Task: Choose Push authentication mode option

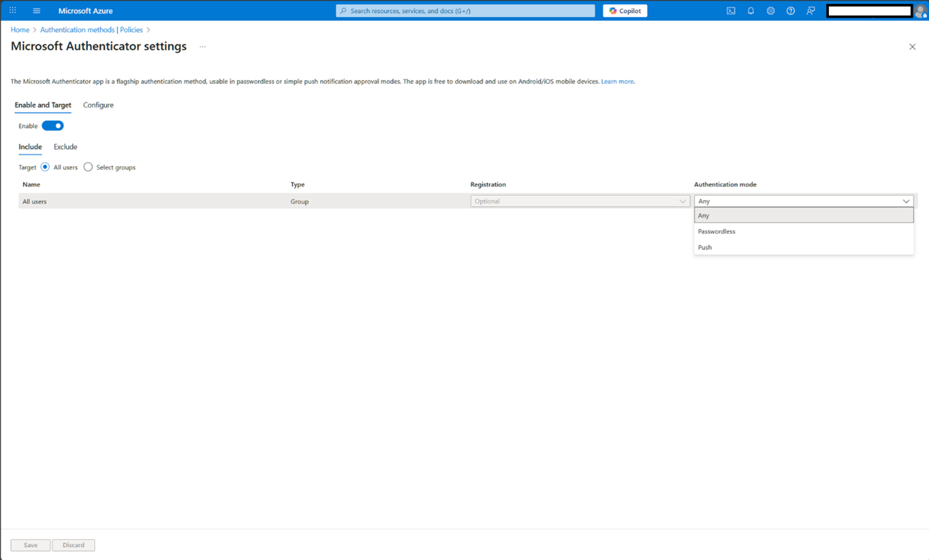Action: pyautogui.click(x=804, y=247)
